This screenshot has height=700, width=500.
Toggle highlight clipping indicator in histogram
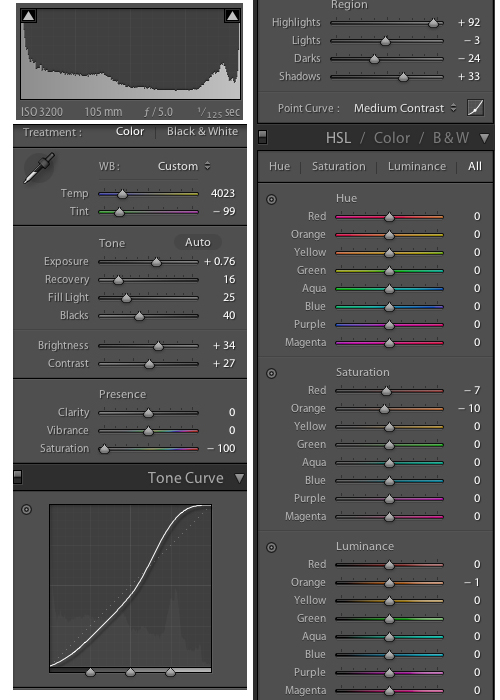click(x=232, y=16)
